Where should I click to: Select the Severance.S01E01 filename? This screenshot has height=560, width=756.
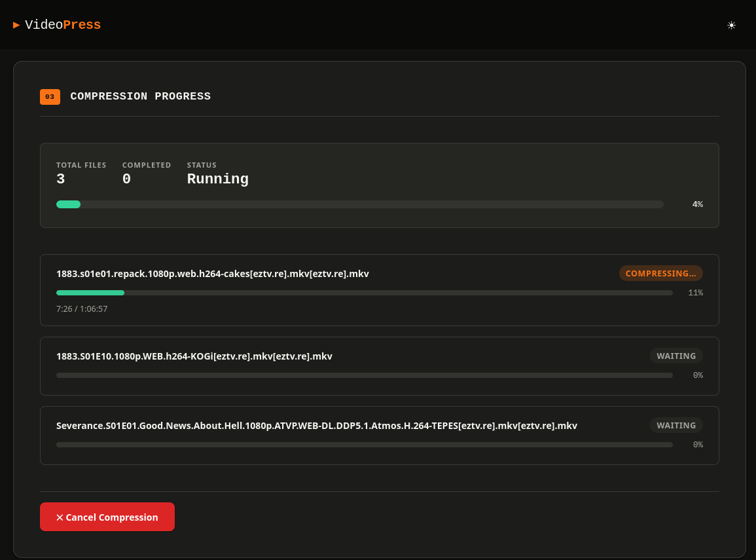(317, 426)
